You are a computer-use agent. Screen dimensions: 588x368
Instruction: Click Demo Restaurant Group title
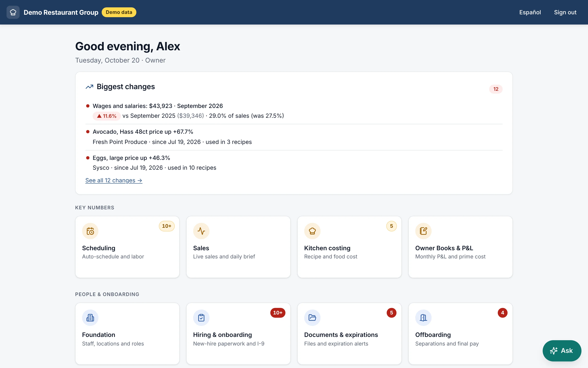click(x=61, y=12)
